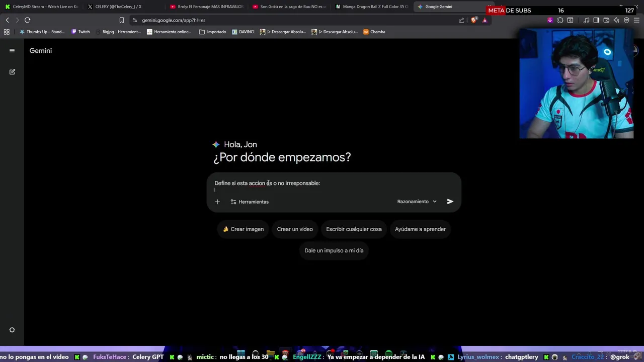
Task: Open the Importado bookmarks folder
Action: 213,32
